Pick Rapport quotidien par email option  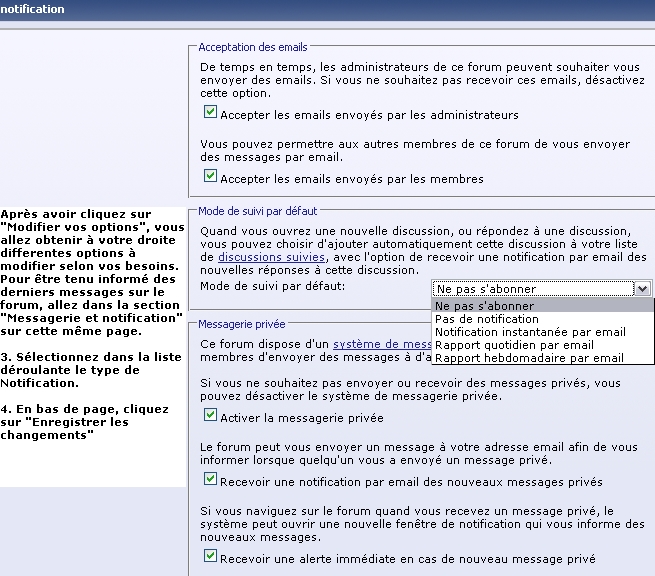[514, 345]
